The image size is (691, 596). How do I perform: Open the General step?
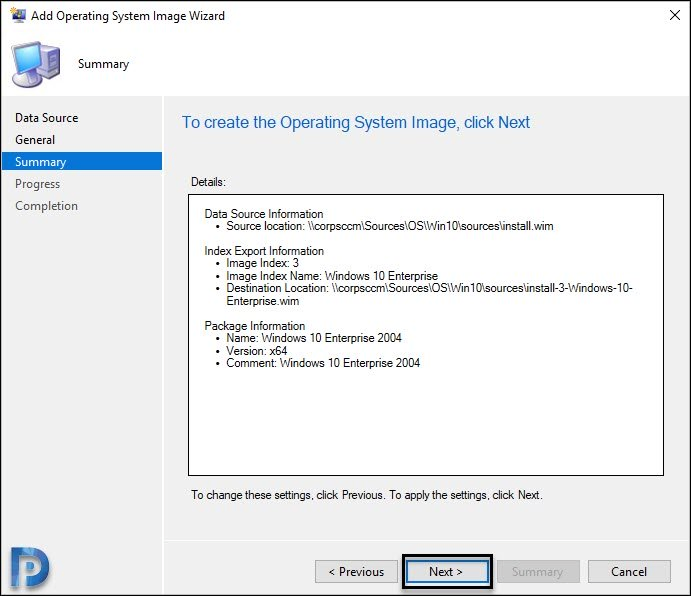(x=35, y=140)
